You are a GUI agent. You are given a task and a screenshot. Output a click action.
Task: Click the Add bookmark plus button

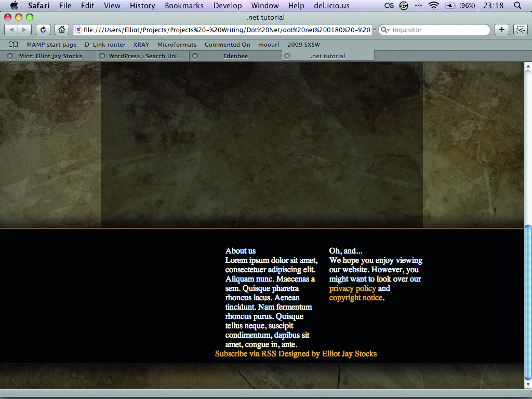click(x=501, y=30)
